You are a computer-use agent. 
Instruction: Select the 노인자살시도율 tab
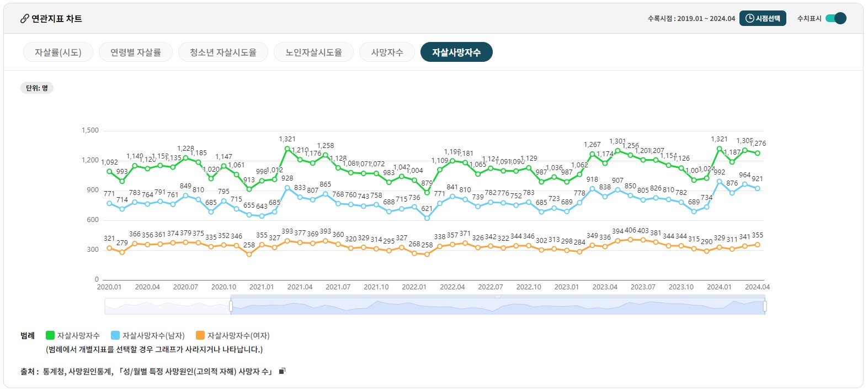[x=313, y=52]
